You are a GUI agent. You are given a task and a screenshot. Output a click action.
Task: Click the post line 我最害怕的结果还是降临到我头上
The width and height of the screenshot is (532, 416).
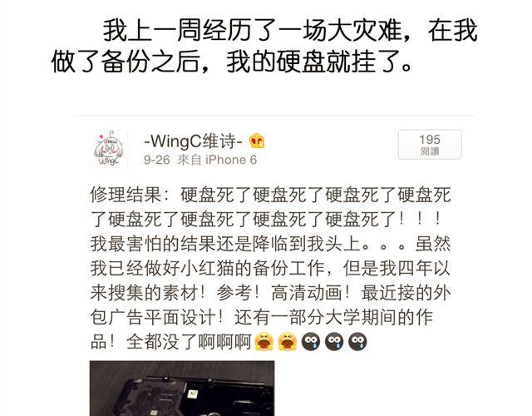tap(270, 244)
